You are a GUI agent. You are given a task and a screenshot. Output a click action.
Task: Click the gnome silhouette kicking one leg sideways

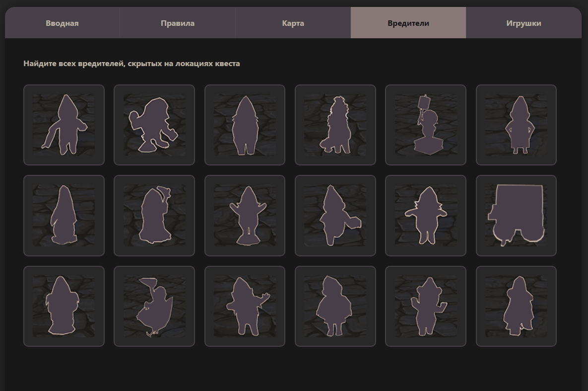335,216
